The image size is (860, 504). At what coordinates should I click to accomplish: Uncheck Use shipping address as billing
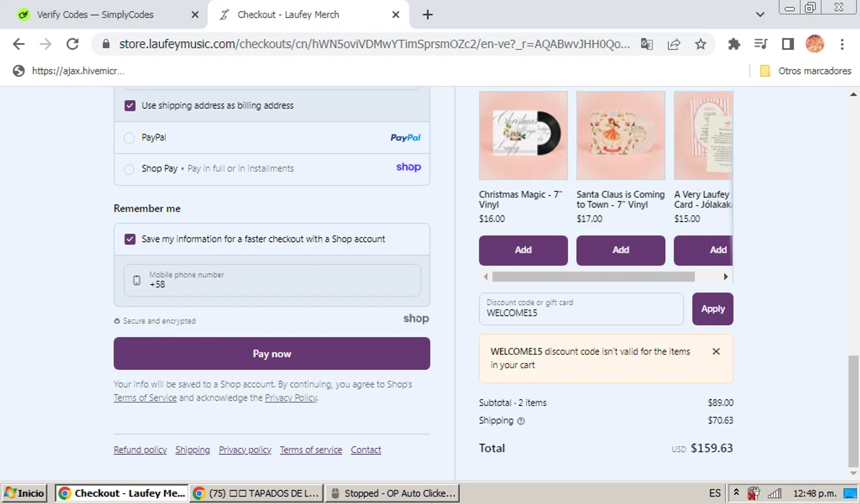[130, 106]
